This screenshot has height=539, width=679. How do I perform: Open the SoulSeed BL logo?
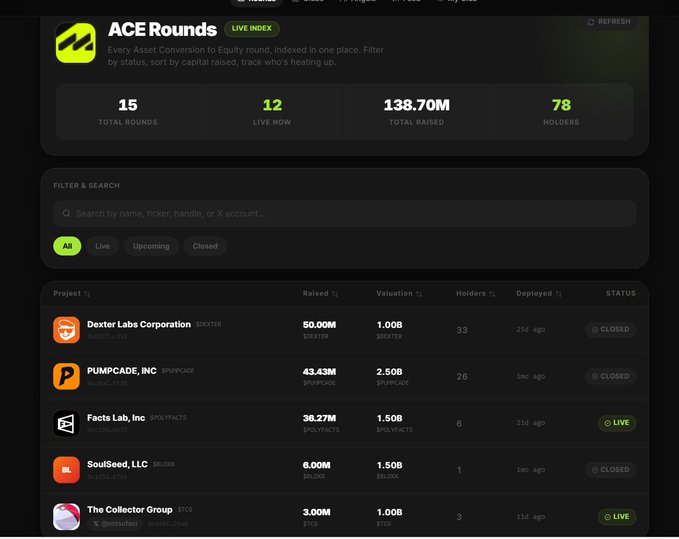66,470
